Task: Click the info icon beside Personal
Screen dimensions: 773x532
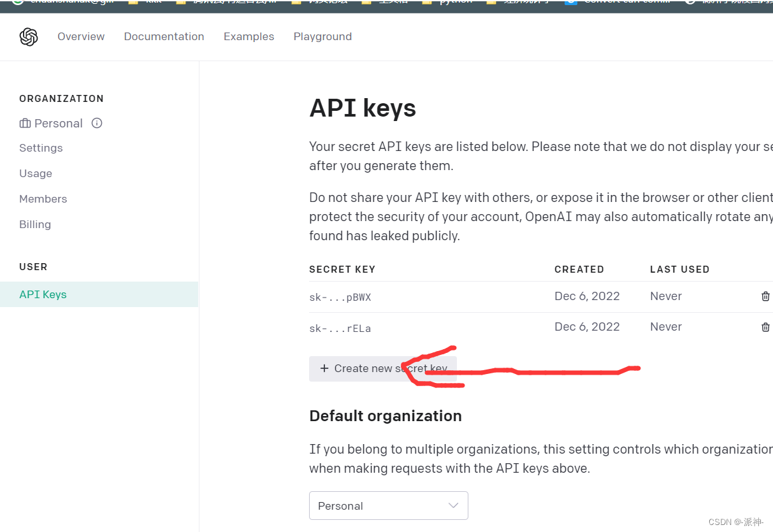Action: (97, 123)
